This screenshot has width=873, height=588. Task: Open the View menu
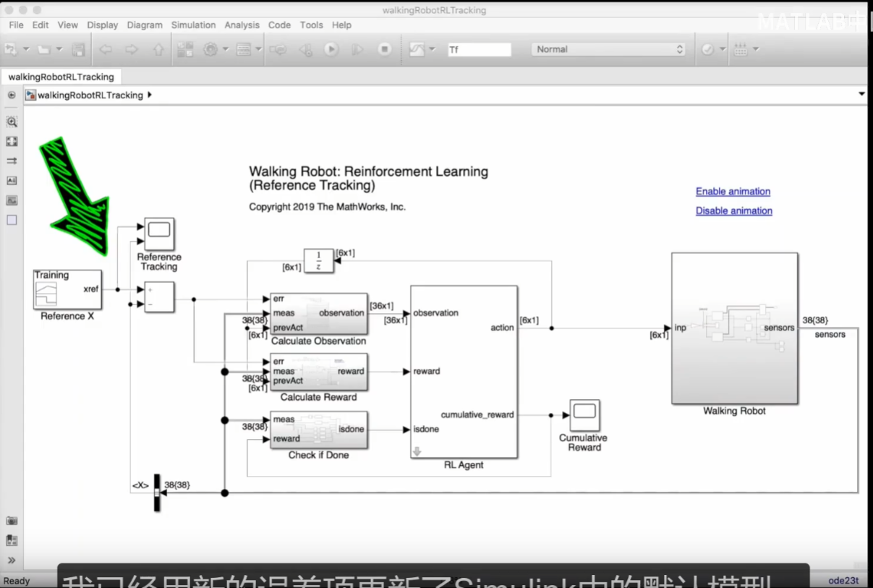pyautogui.click(x=68, y=25)
